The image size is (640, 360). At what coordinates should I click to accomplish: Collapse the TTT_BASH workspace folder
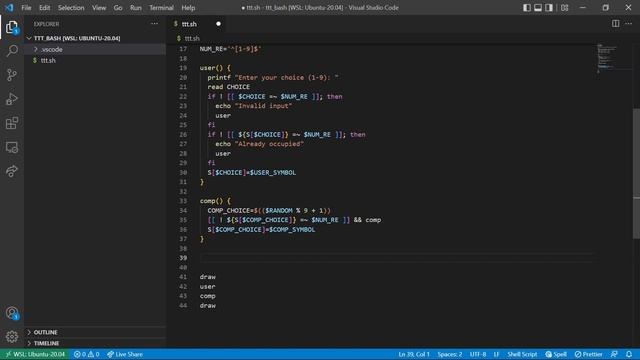coord(77,38)
